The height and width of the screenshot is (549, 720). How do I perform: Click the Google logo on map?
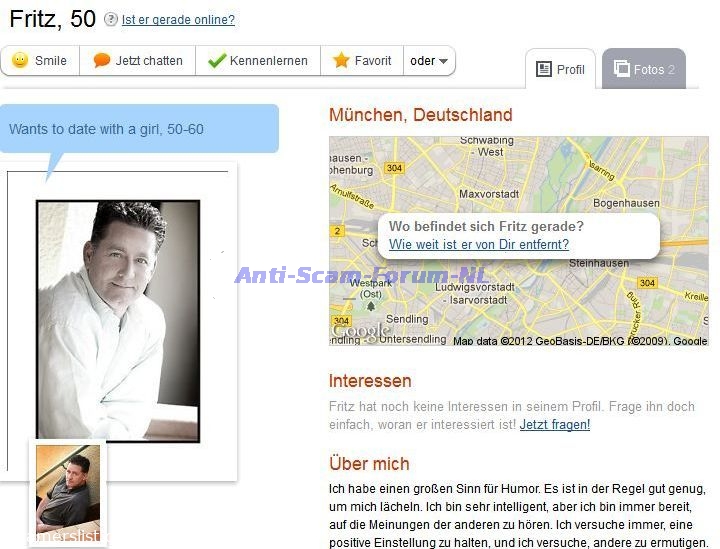pyautogui.click(x=360, y=331)
